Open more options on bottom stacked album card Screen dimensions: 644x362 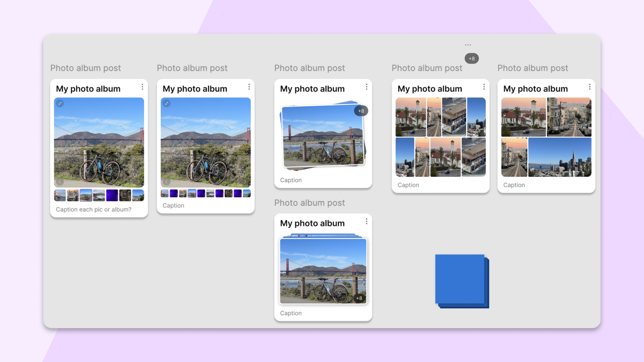point(366,222)
